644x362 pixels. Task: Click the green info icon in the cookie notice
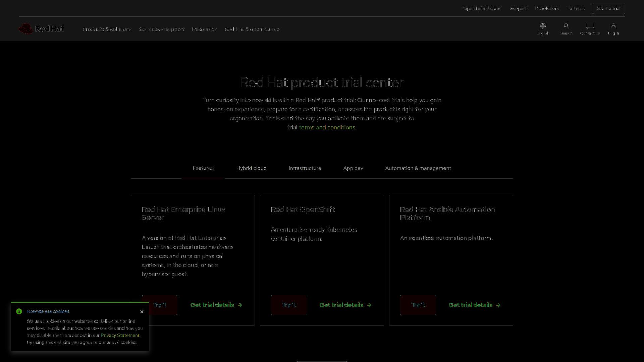[19, 311]
